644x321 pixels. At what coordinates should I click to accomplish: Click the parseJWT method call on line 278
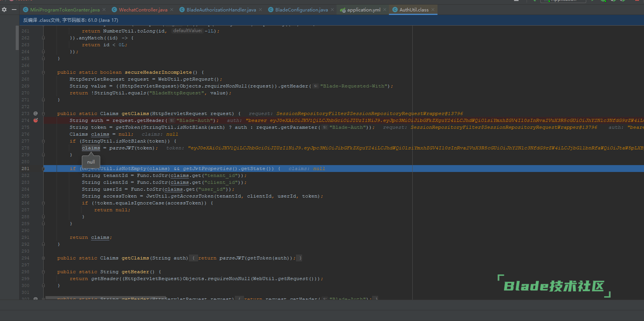pos(122,148)
